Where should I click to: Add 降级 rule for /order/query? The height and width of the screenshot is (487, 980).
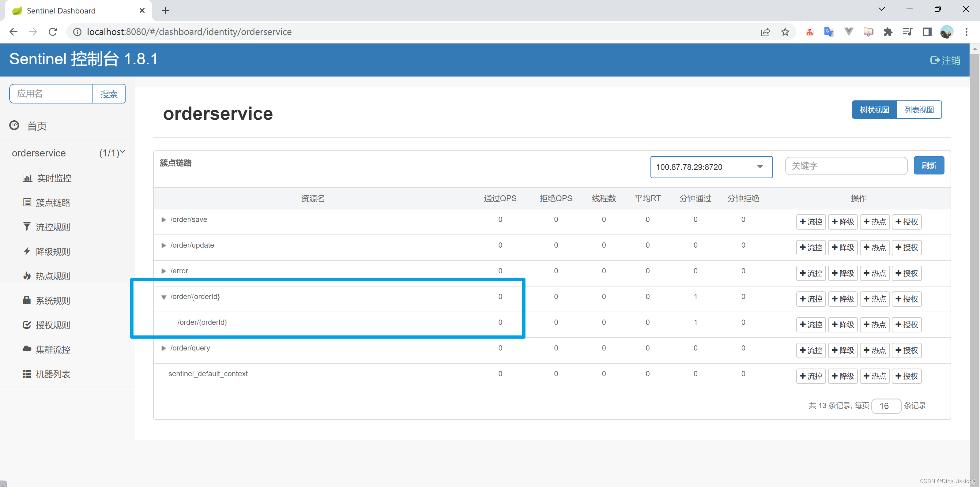click(843, 350)
